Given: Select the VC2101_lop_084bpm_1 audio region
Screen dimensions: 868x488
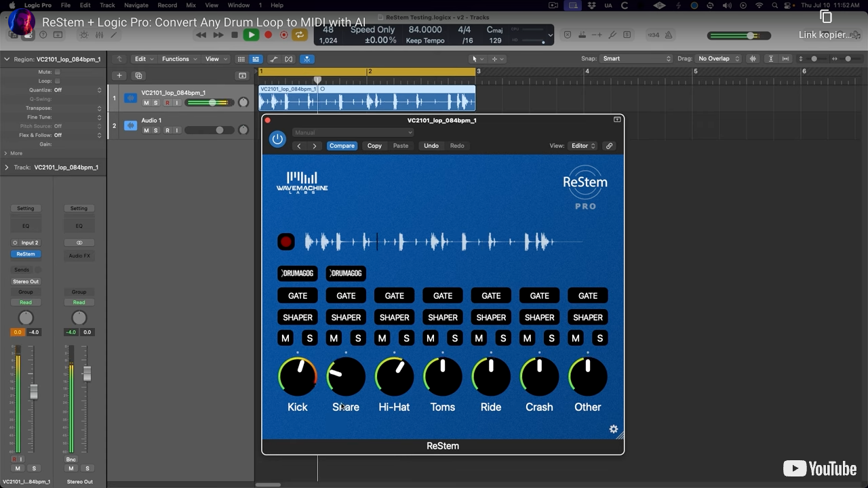Looking at the screenshot, I should coord(367,98).
